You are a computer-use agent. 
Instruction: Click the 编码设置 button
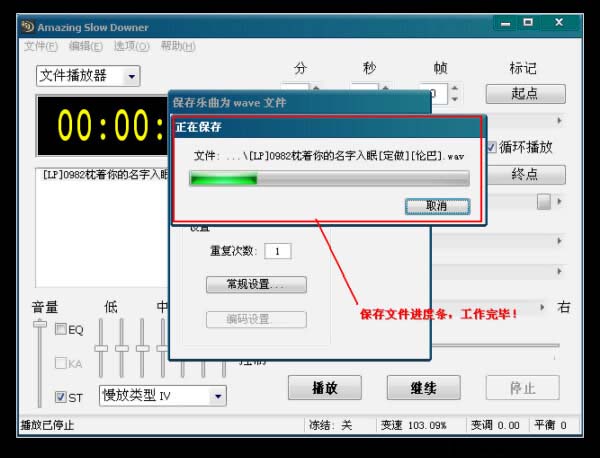(256, 319)
